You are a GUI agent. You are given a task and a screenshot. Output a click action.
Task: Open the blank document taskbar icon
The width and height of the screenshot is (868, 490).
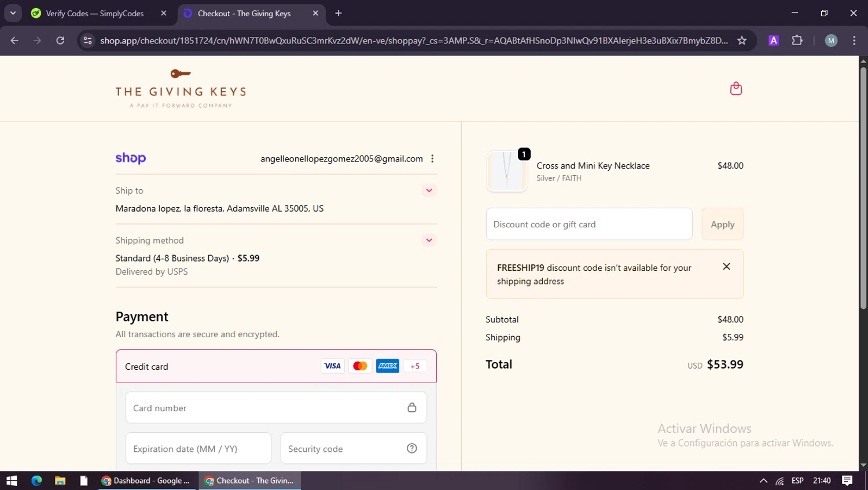[x=84, y=481]
